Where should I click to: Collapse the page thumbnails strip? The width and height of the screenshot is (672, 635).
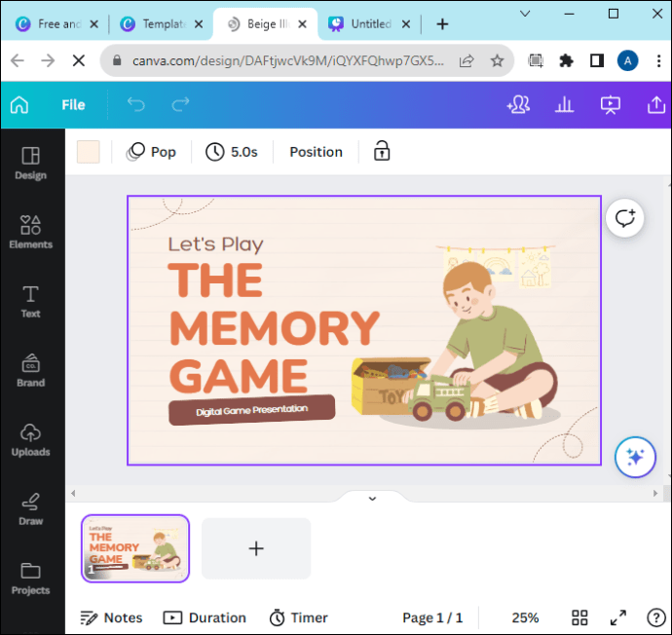click(372, 499)
